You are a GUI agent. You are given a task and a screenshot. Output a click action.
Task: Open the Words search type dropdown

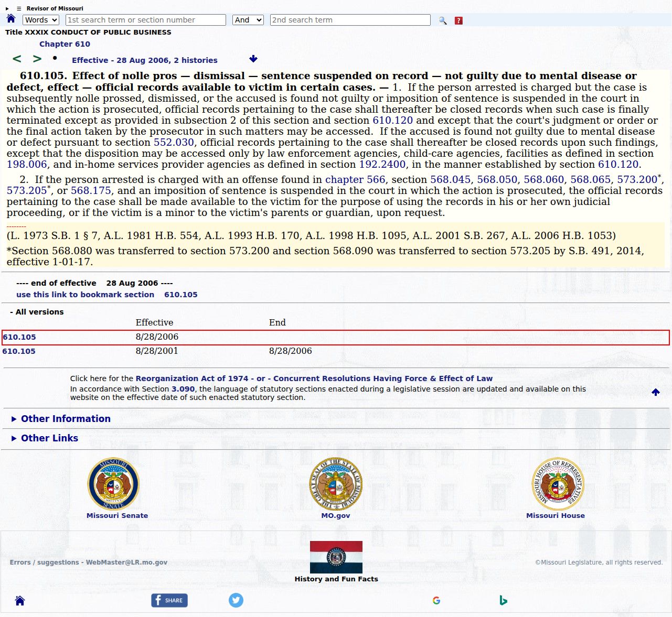pyautogui.click(x=41, y=20)
